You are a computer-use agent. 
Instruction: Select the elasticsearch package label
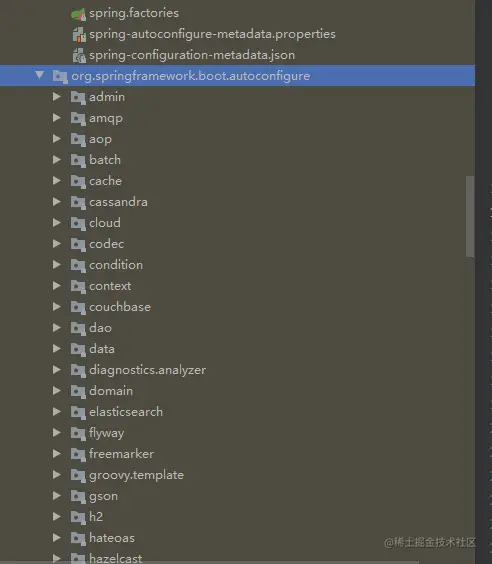126,412
